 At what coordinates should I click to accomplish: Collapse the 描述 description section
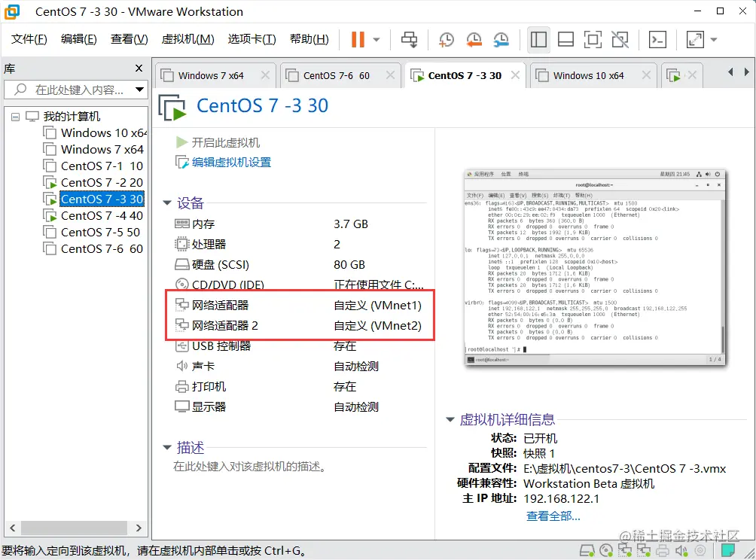(167, 448)
